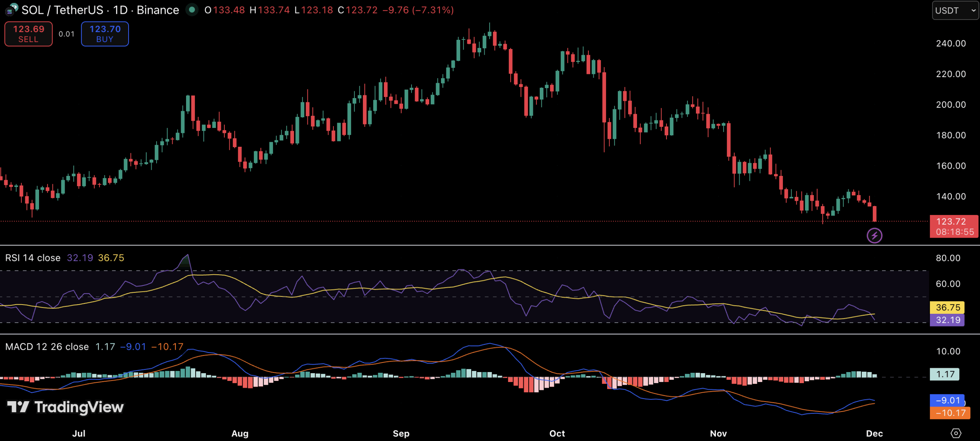Click the Dec label on time axis
Viewport: 980px width, 441px height.
coord(874,433)
